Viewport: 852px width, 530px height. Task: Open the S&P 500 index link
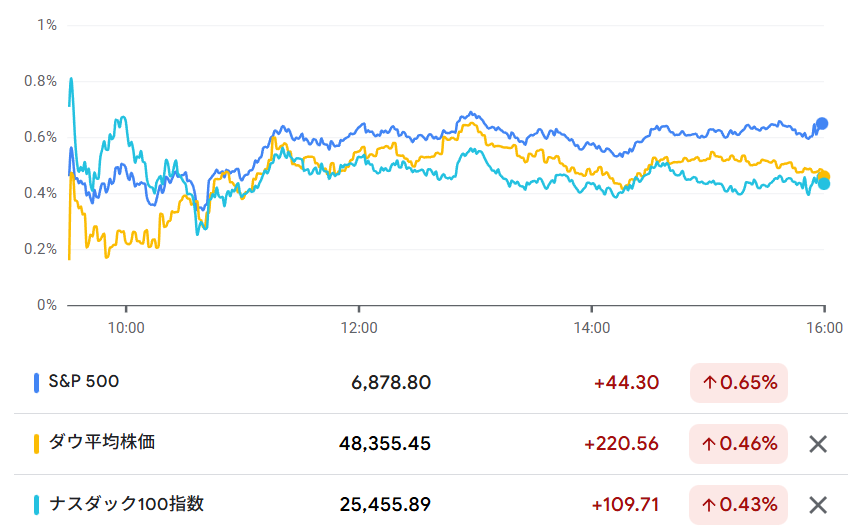[84, 382]
